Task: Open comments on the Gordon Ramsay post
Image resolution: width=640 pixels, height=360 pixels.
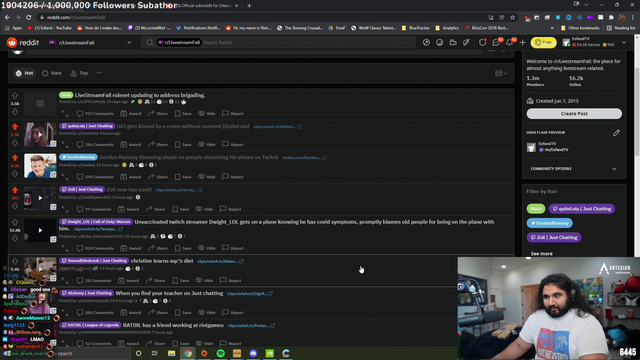Action: click(95, 177)
